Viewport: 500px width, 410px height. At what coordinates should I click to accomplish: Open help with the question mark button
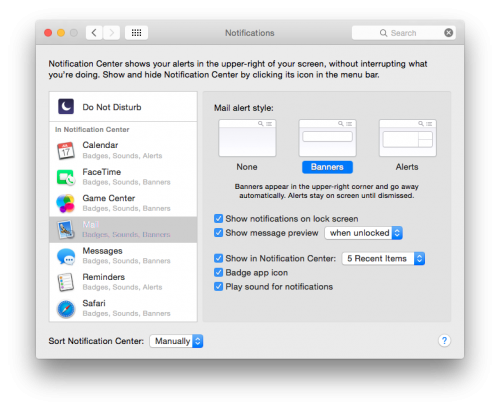click(x=444, y=341)
